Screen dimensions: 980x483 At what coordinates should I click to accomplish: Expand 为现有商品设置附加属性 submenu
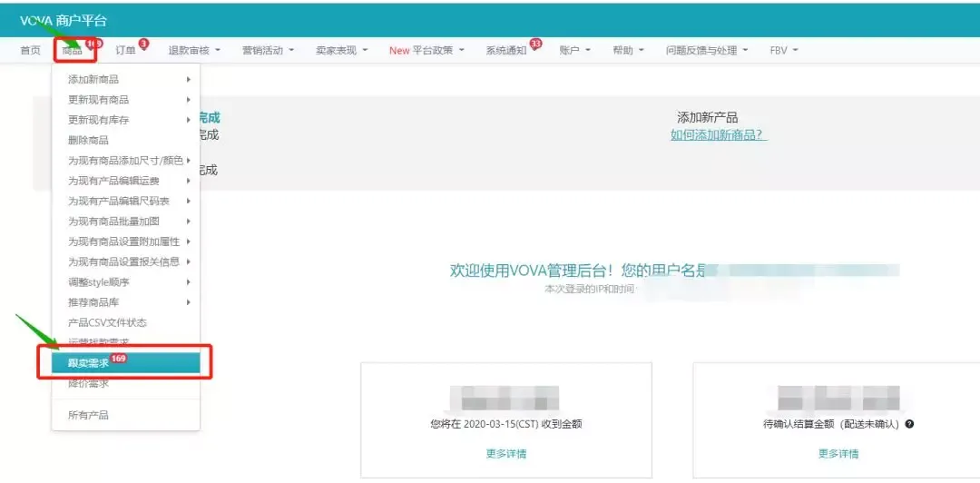125,241
